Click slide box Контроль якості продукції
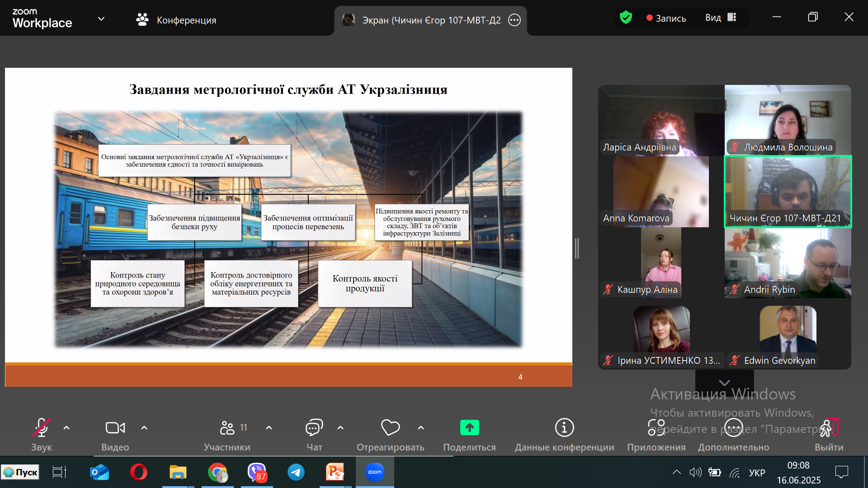868x488 pixels. pos(365,283)
